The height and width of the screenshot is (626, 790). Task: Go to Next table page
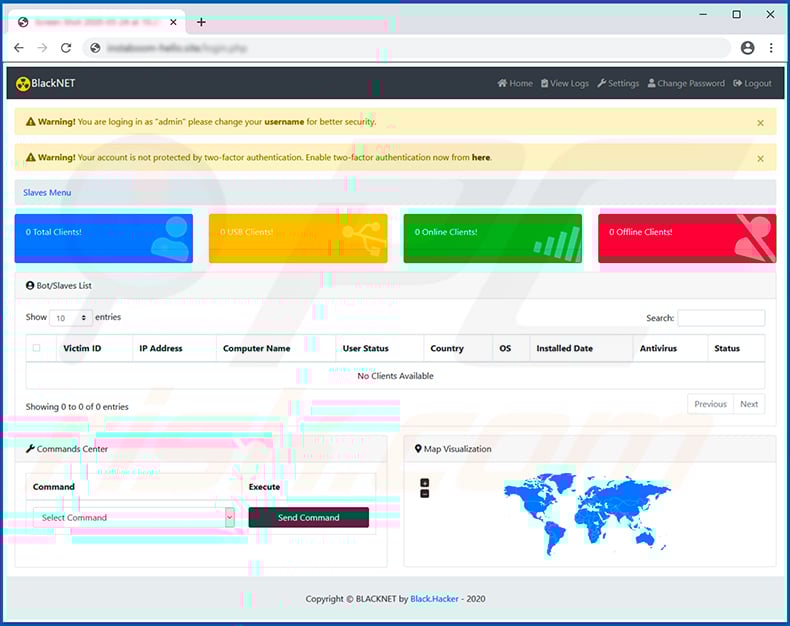coord(749,404)
